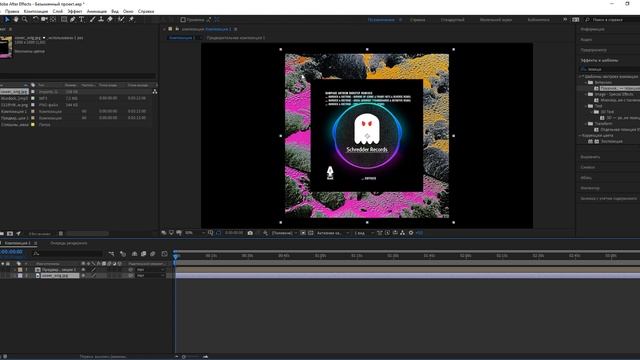The image size is (640, 360).
Task: Select the Pen tool
Action: point(73,20)
